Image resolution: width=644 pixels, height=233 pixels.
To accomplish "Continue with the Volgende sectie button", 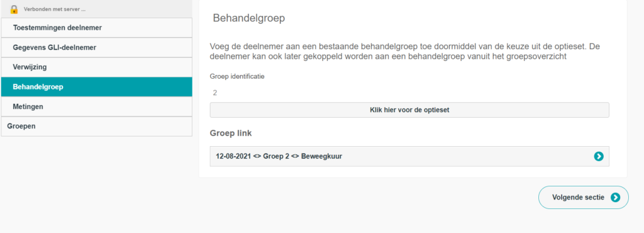I will point(583,198).
